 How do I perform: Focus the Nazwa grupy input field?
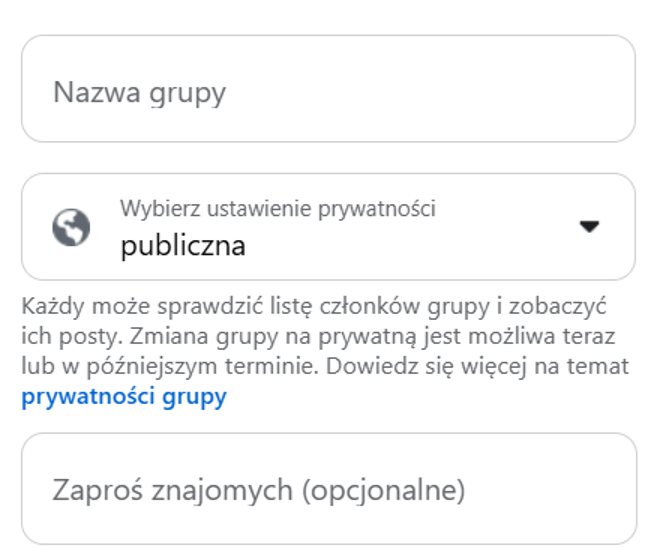point(329,89)
